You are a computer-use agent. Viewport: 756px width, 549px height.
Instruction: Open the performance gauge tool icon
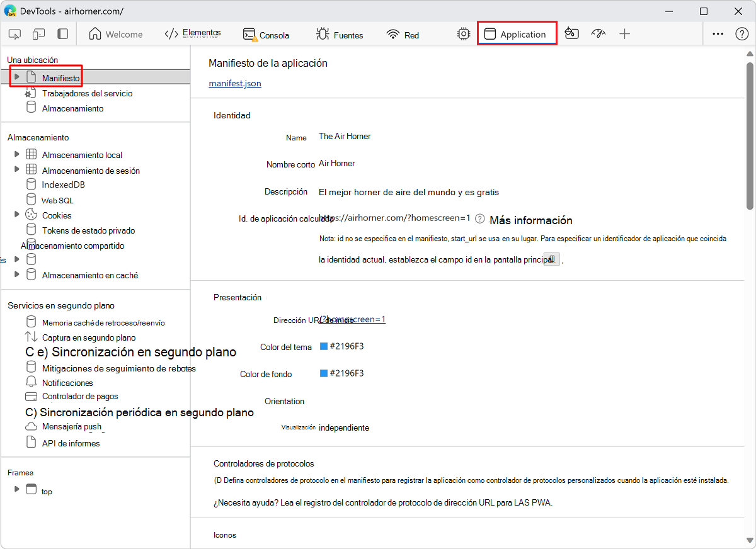598,34
